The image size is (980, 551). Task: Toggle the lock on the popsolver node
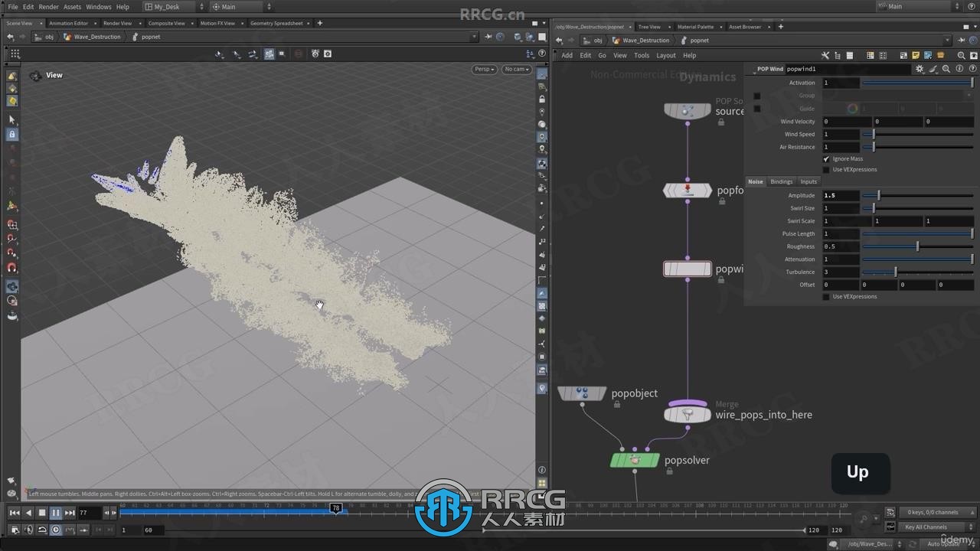pyautogui.click(x=669, y=471)
